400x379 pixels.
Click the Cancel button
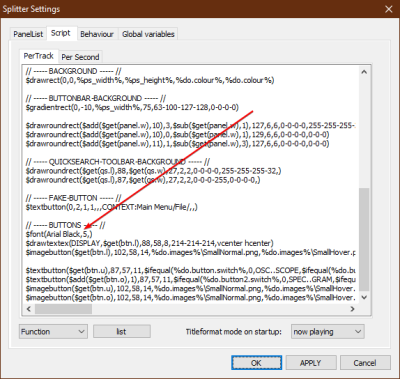tap(365, 363)
